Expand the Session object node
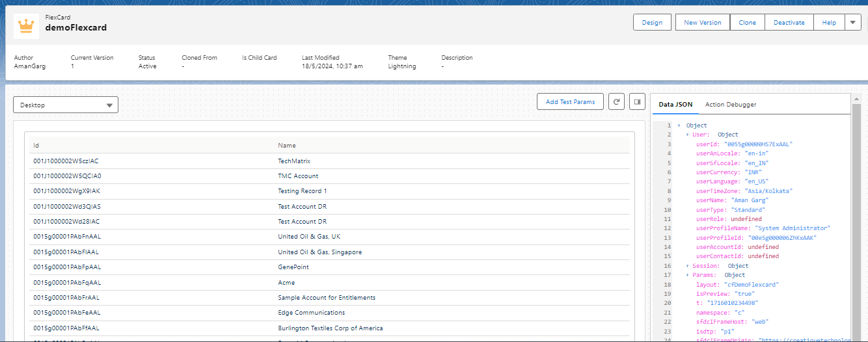The height and width of the screenshot is (342, 868). click(686, 266)
